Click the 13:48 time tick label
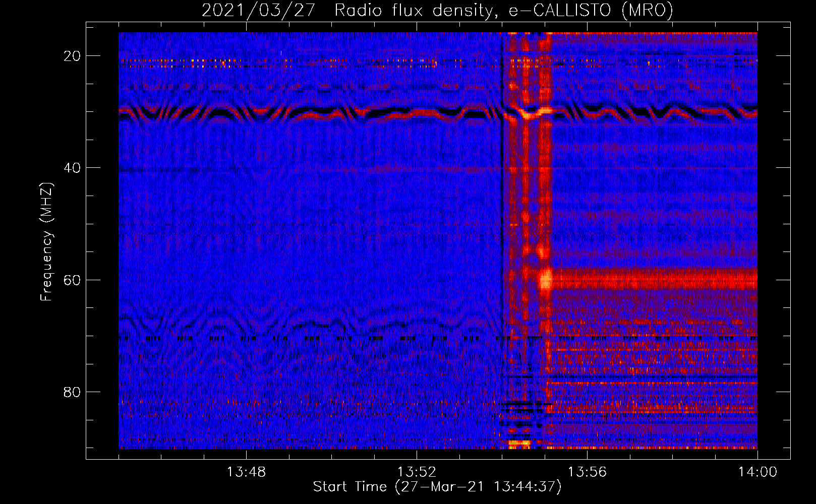Viewport: 816px width, 504px height. [x=246, y=472]
